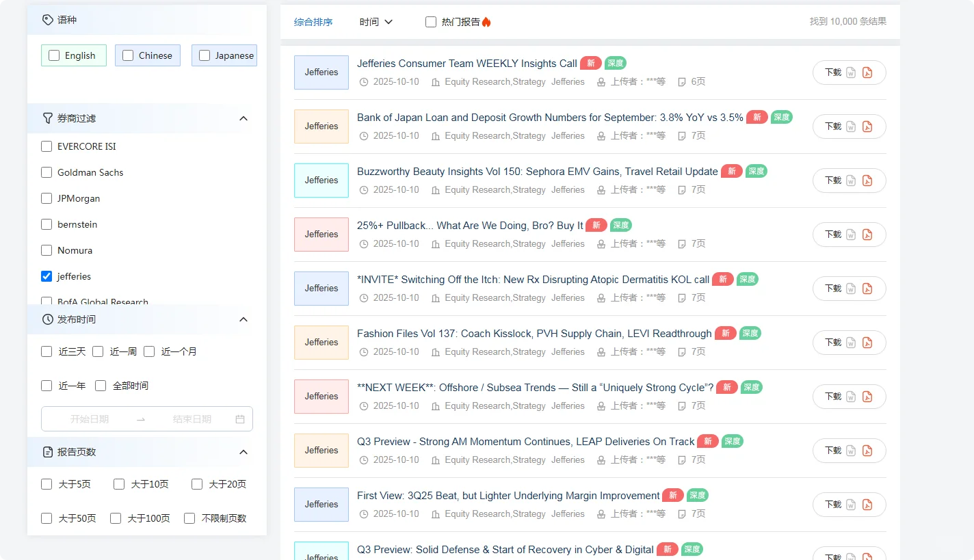
Task: Tick the Chinese language checkbox
Action: (x=128, y=56)
